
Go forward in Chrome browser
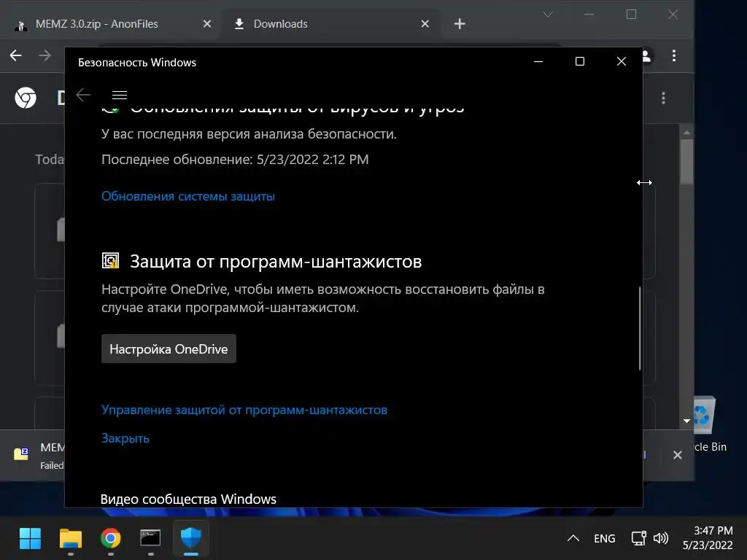tap(44, 55)
